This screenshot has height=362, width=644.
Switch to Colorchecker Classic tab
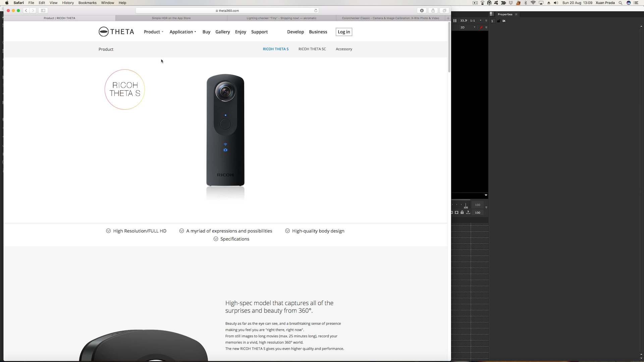[390, 18]
